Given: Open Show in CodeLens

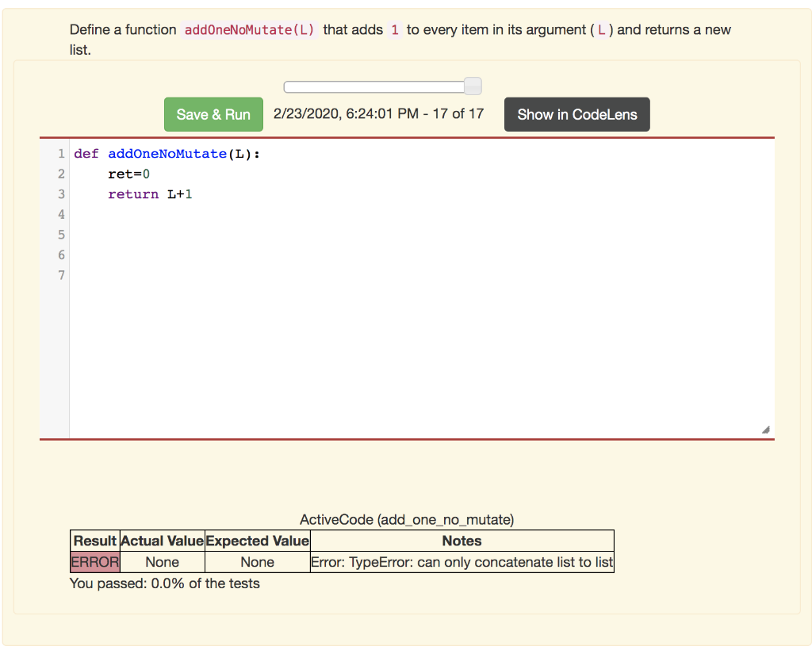Looking at the screenshot, I should click(x=577, y=114).
